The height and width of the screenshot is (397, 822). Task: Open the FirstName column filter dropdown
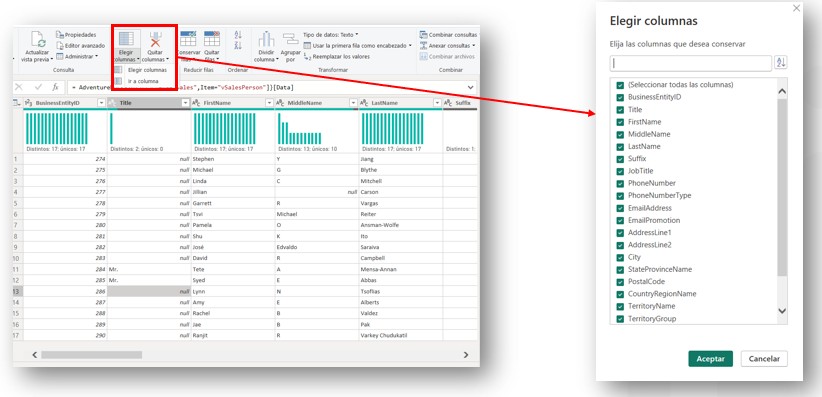pos(269,103)
